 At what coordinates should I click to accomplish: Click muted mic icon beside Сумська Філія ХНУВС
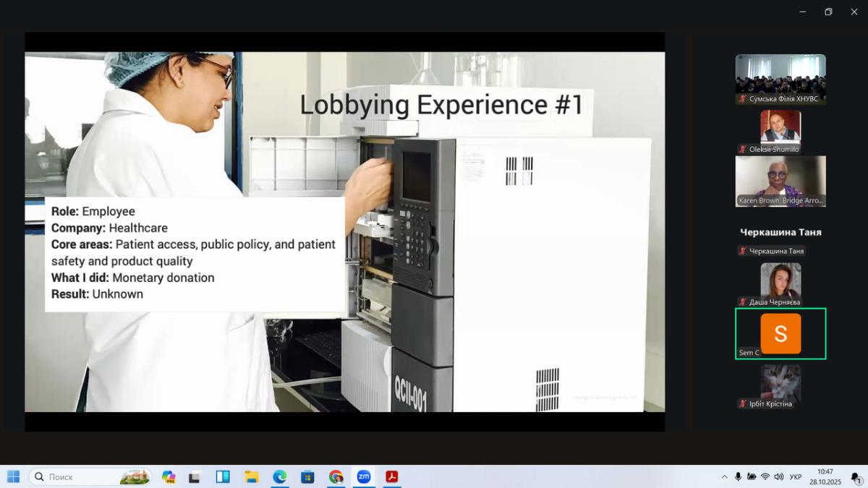point(743,99)
